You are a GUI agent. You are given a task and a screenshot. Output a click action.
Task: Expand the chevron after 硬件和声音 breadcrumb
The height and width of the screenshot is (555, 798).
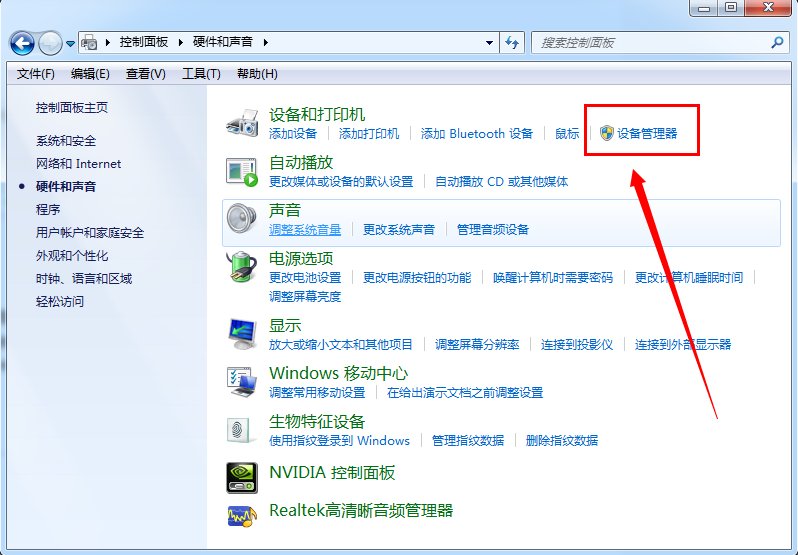tap(265, 42)
